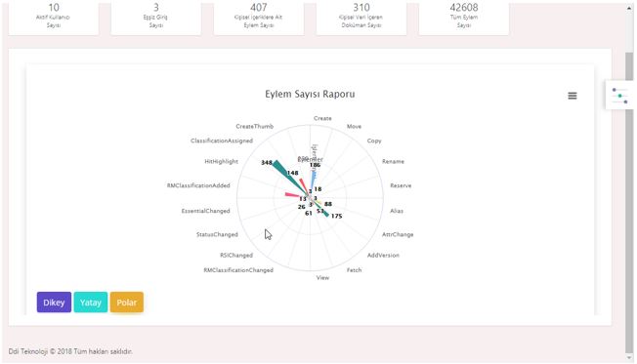The width and height of the screenshot is (637, 364).
Task: Open the 310 Kişisel Veri İçeren Doküman card
Action: coord(361,18)
